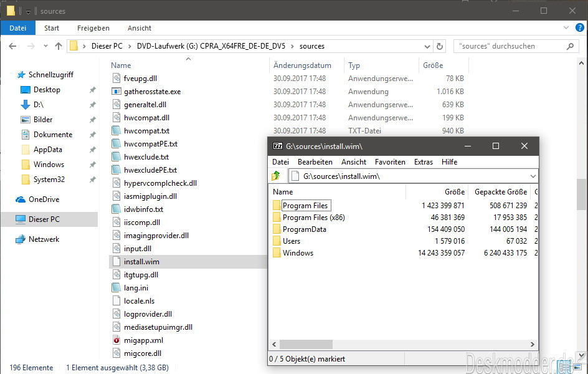Click the fveupg.dll file icon

click(x=116, y=78)
